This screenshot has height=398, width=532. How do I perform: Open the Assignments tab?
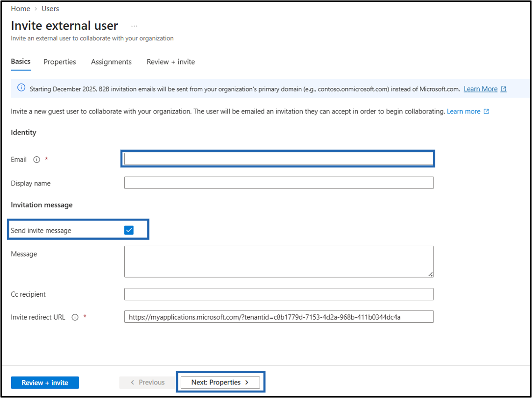click(x=111, y=62)
